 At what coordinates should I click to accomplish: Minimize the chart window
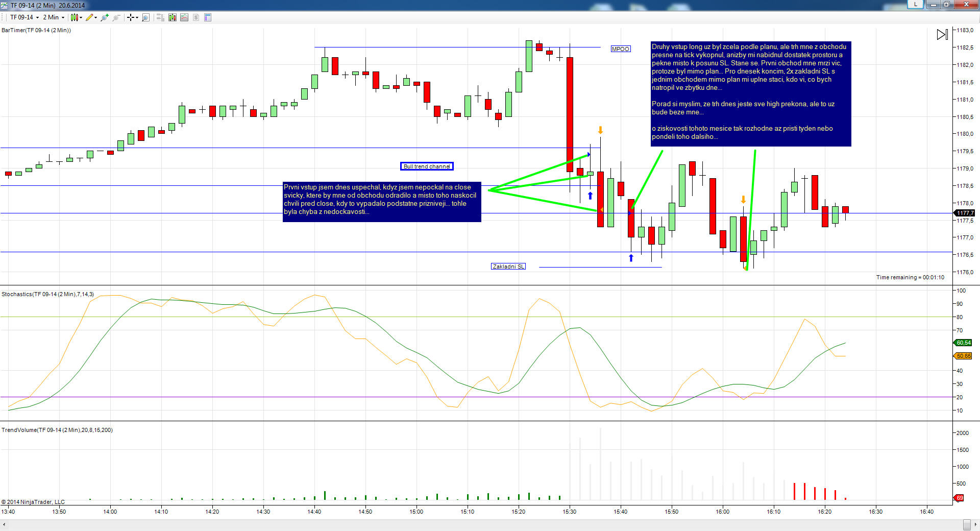click(934, 4)
